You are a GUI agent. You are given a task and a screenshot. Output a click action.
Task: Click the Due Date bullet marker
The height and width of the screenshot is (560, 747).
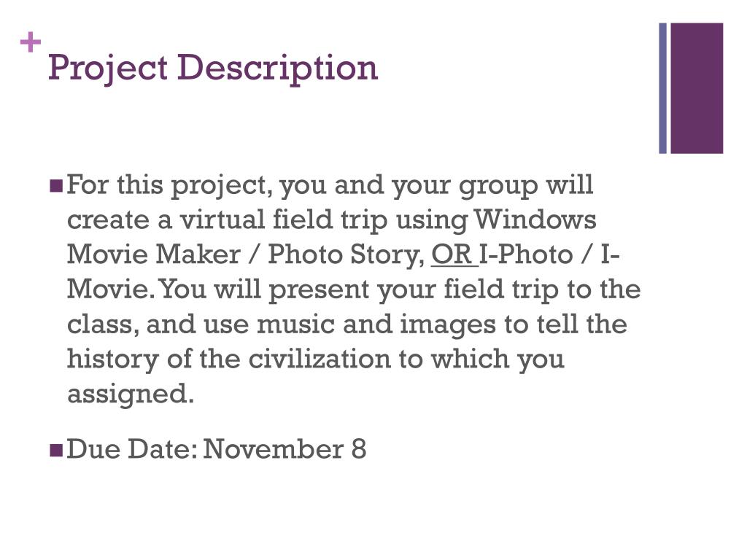[55, 450]
